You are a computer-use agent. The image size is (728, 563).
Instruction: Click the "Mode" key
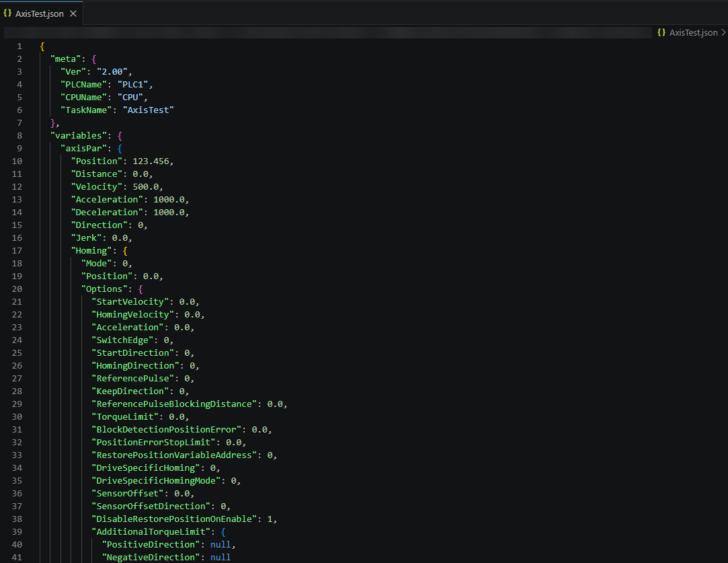(x=97, y=264)
